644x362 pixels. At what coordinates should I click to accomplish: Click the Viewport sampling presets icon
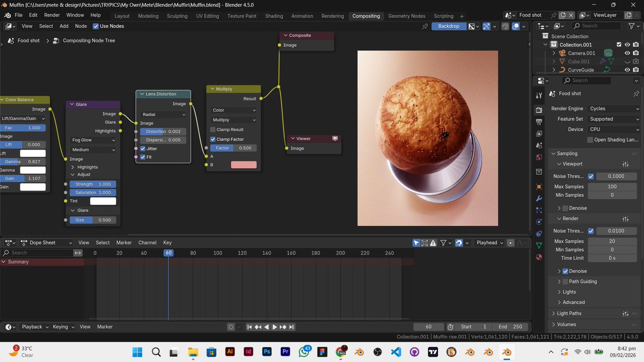(625, 164)
